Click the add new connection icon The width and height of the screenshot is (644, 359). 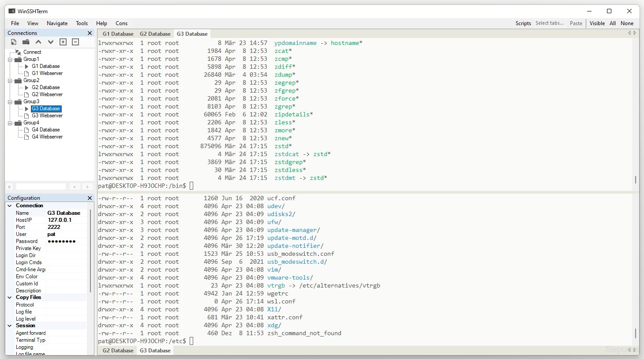14,42
